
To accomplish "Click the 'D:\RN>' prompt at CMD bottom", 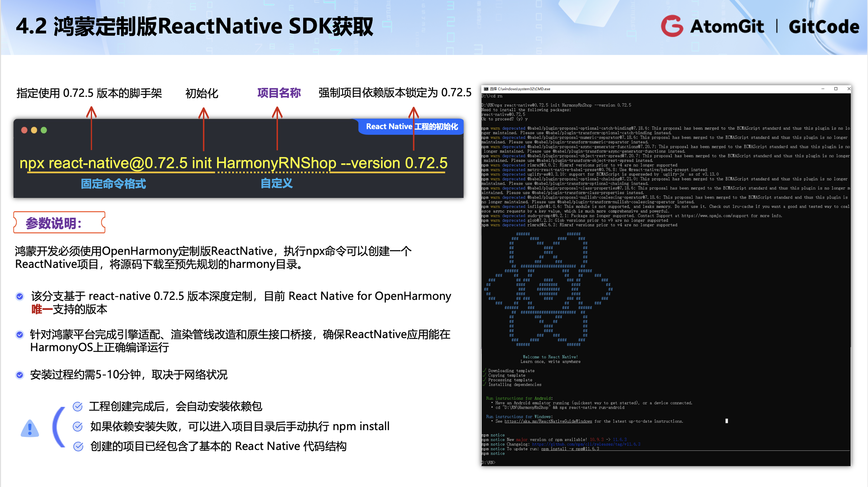I will pos(488,463).
